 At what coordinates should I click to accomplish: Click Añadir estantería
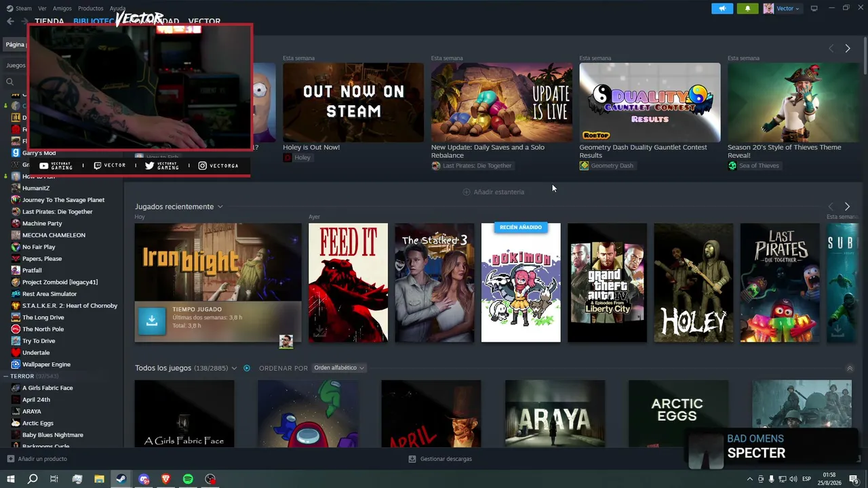[493, 192]
